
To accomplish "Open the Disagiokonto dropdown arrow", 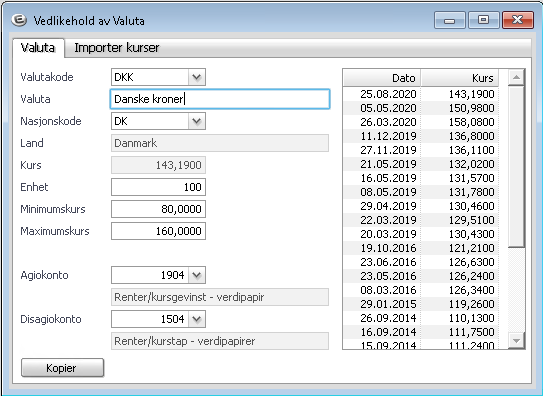I will coord(197,319).
